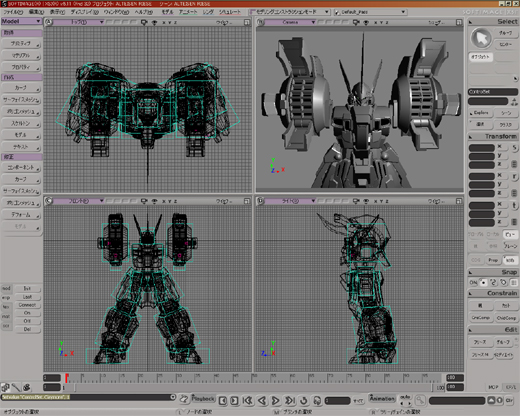Click the スケルトン button

(21, 124)
